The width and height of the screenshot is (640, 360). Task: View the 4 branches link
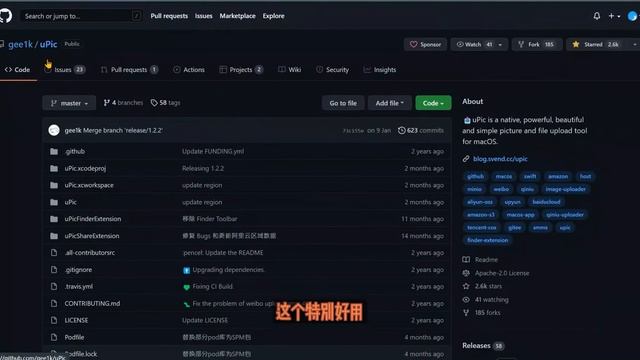[x=123, y=103]
